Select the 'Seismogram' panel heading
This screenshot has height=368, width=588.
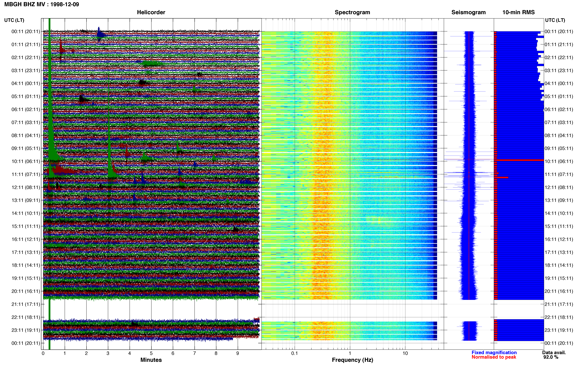469,12
